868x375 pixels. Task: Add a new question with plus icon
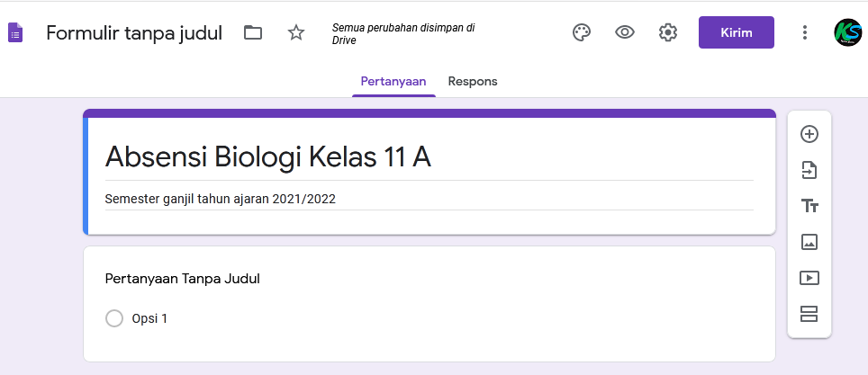[809, 134]
